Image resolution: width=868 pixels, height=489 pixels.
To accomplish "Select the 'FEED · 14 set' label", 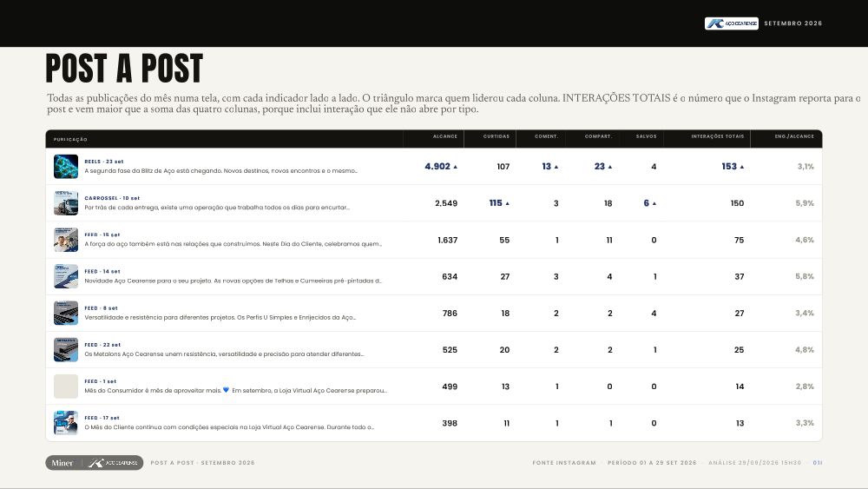I will coord(102,271).
